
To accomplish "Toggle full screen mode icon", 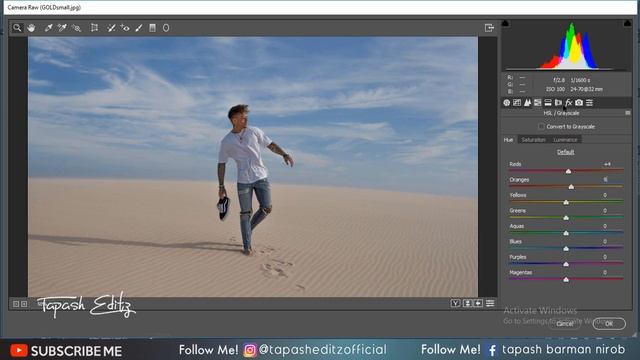I will [x=489, y=28].
